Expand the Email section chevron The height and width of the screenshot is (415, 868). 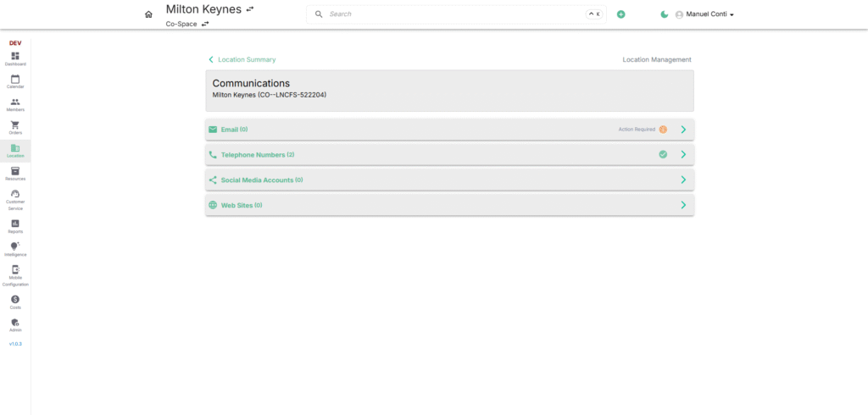(x=683, y=130)
